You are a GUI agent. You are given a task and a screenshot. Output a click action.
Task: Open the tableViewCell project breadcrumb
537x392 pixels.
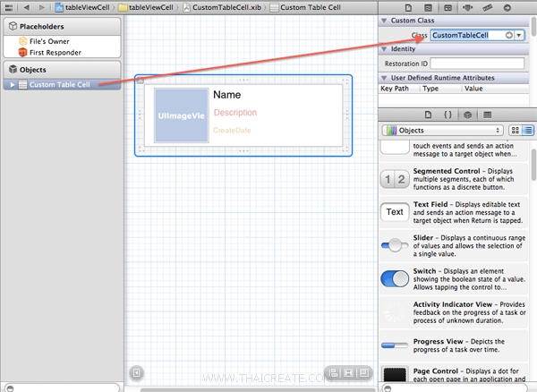(82, 7)
